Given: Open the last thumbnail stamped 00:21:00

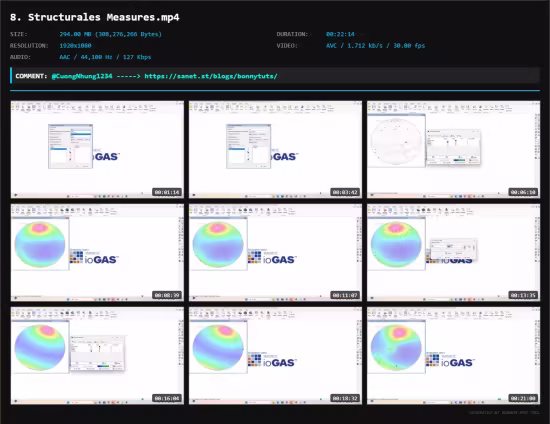Looking at the screenshot, I should click(x=454, y=356).
